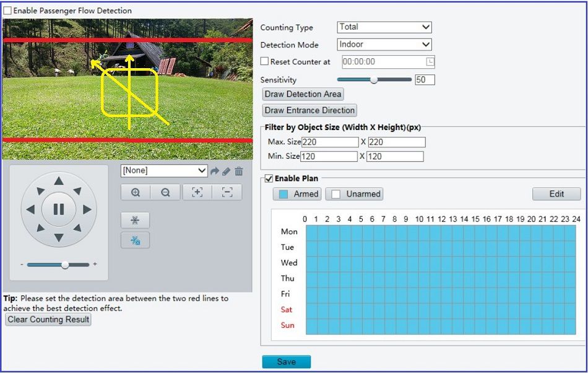Open the Detection Mode dropdown
The image size is (588, 373).
click(384, 44)
